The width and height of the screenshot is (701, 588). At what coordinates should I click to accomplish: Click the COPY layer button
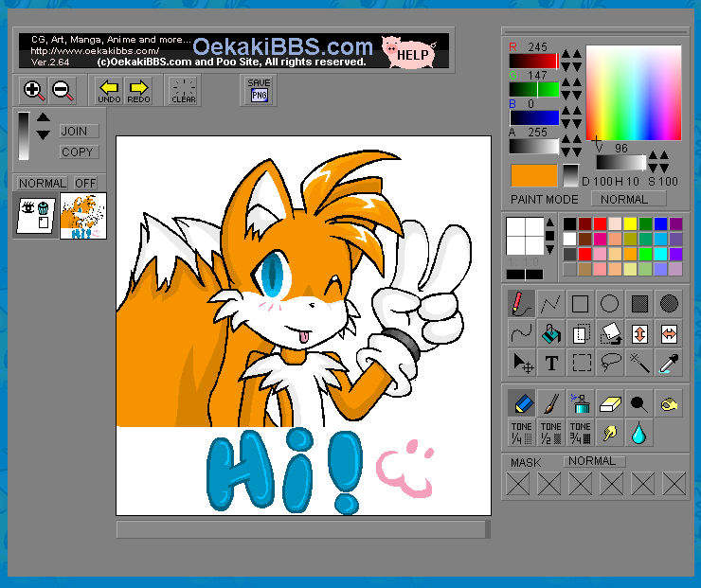80,151
